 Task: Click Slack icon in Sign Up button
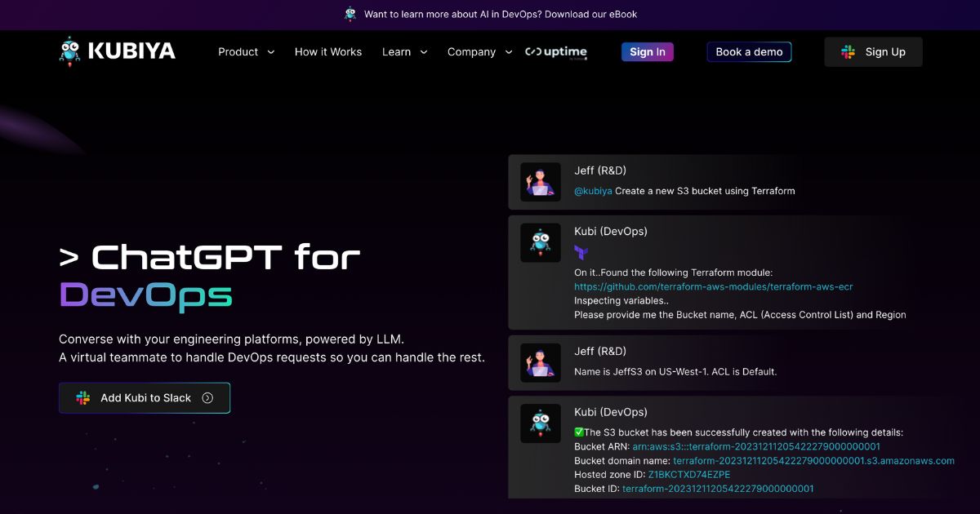coord(849,52)
